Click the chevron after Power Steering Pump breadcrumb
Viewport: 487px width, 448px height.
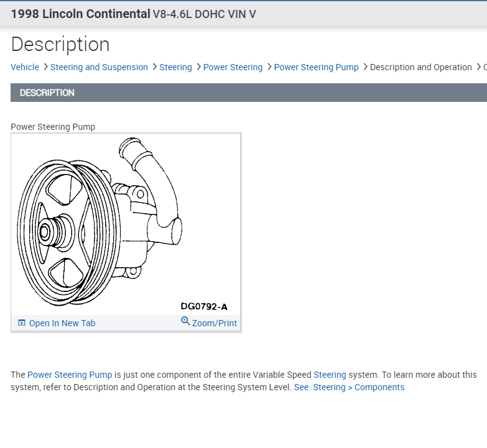click(x=365, y=67)
